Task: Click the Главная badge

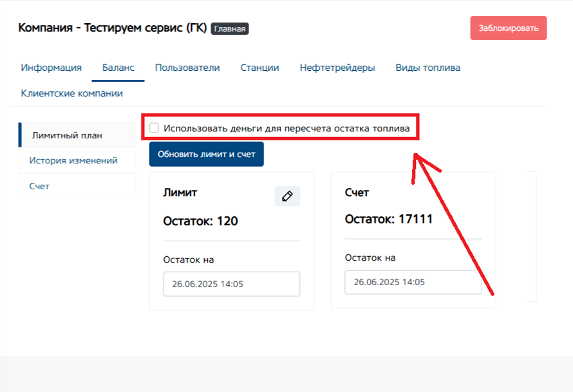Action: (230, 28)
